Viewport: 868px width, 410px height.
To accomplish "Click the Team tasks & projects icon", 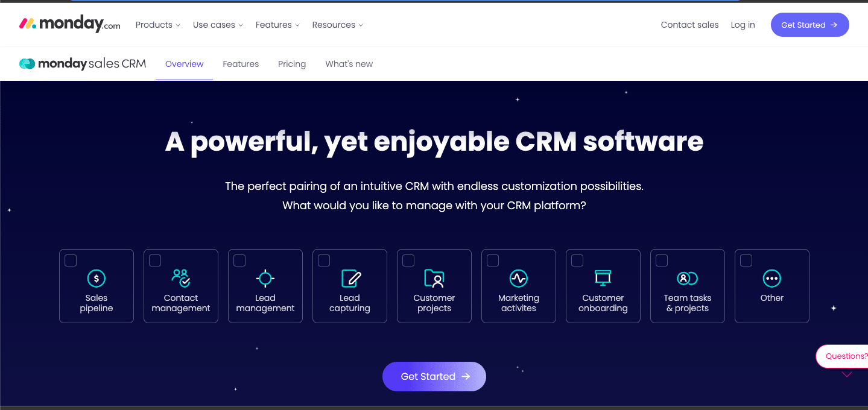I will click(x=688, y=278).
